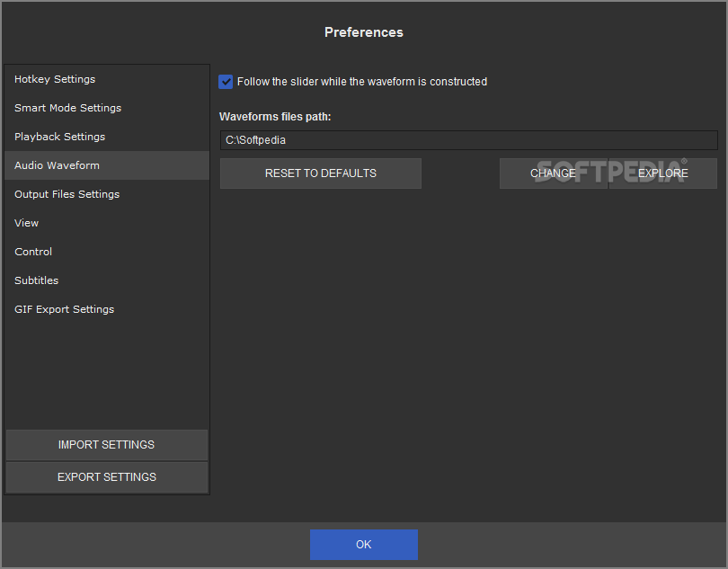Click Change to pick waveform folder
The image size is (728, 569).
[554, 173]
